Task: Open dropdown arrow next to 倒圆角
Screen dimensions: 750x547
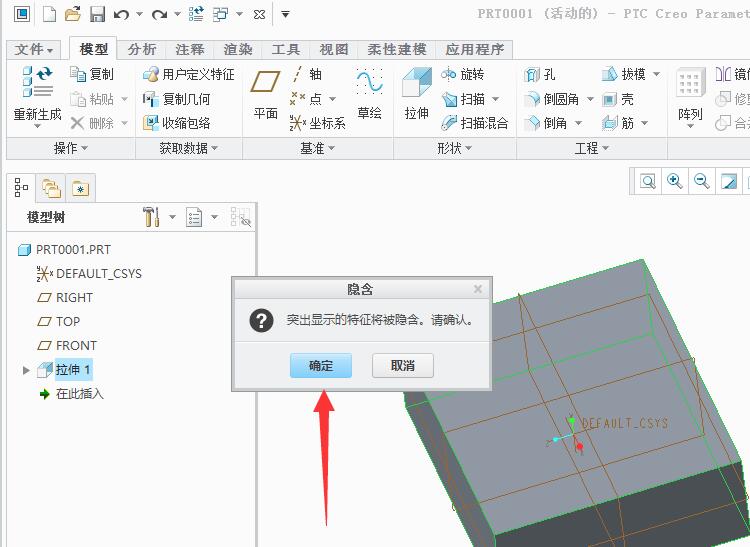Action: (590, 99)
